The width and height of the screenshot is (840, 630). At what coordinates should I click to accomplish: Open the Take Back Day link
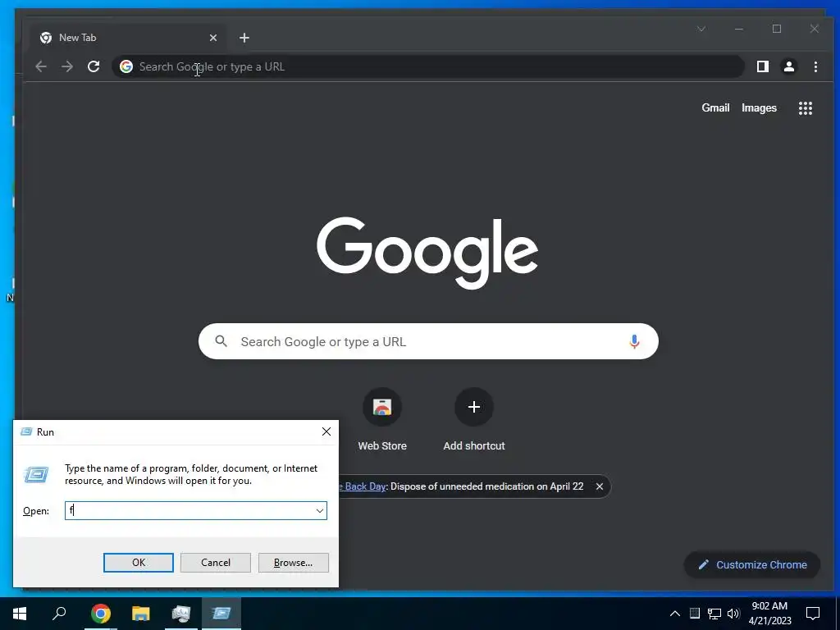(x=362, y=486)
